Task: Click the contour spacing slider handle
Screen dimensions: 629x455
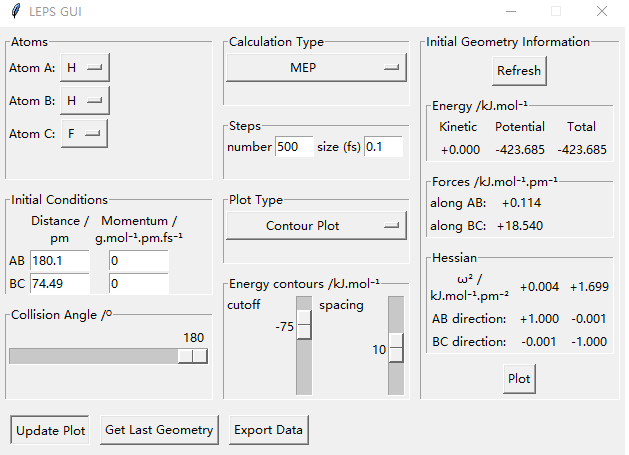Action: (396, 349)
